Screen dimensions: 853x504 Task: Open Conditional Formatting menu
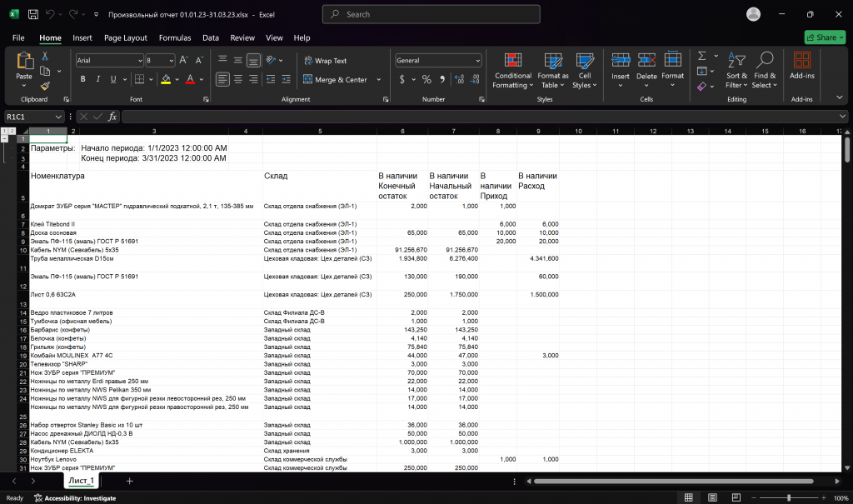coord(512,70)
